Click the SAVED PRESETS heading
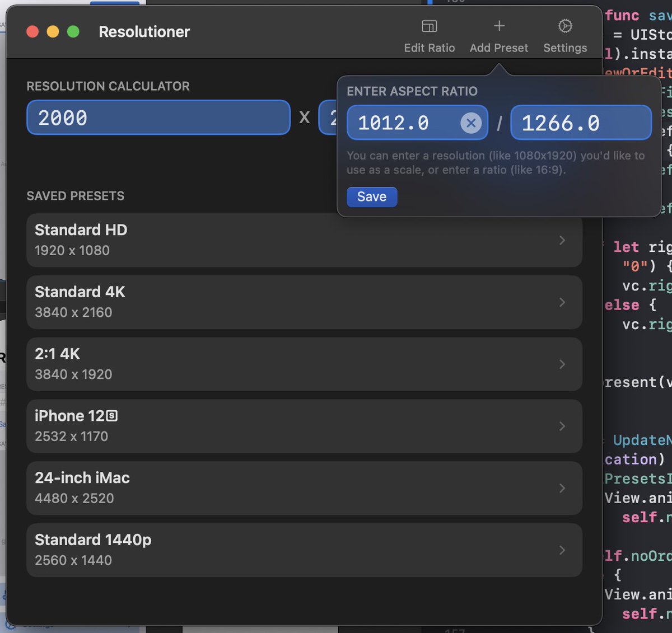Viewport: 672px width, 633px height. pos(76,196)
